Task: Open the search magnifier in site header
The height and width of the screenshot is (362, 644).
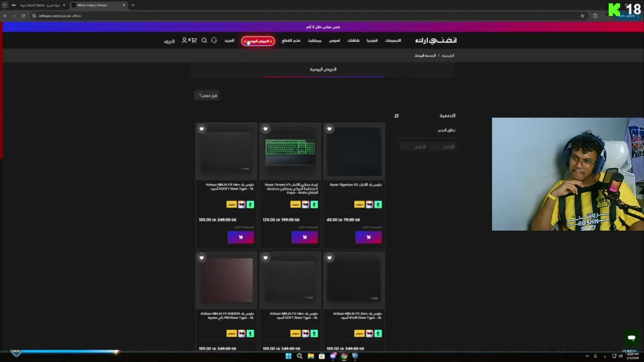Action: pos(204,41)
